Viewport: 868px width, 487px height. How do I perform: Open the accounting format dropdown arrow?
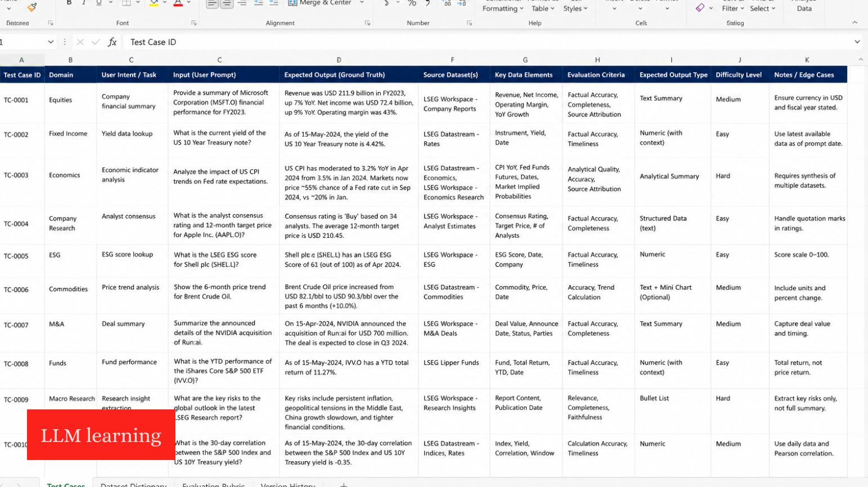[x=397, y=3]
